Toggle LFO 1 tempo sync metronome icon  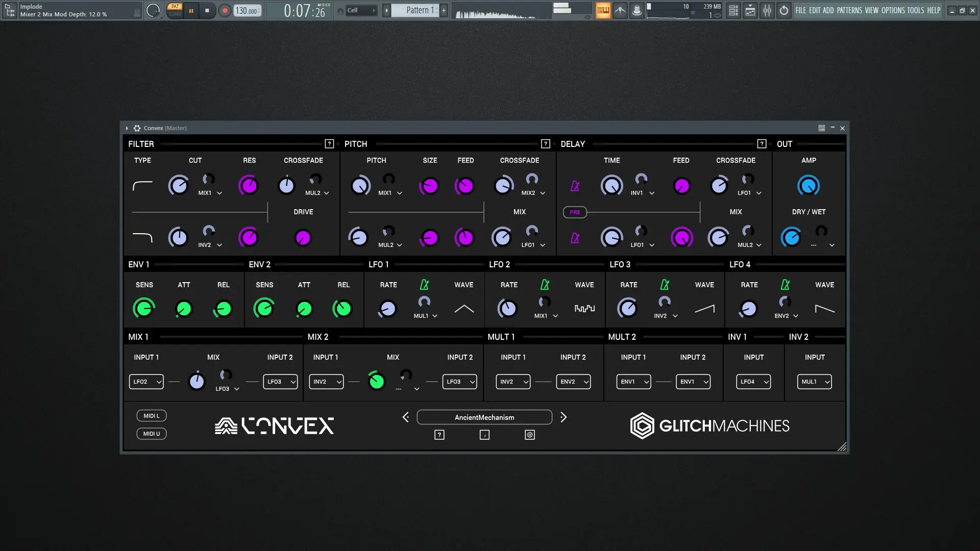pyautogui.click(x=424, y=285)
